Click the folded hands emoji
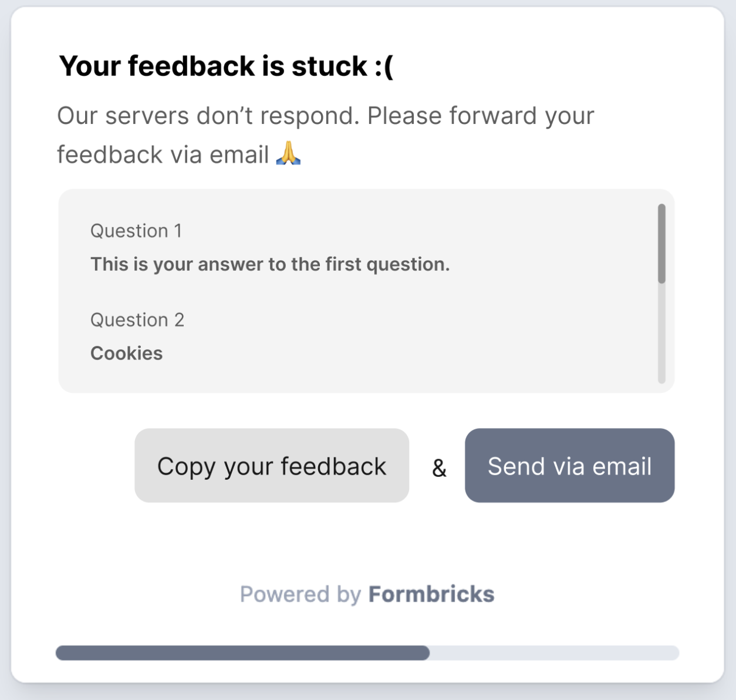Image resolution: width=736 pixels, height=700 pixels. pos(288,154)
